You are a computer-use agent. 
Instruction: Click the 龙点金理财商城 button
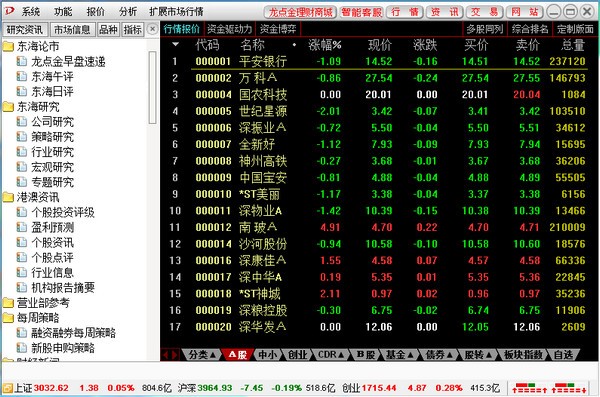tap(300, 12)
